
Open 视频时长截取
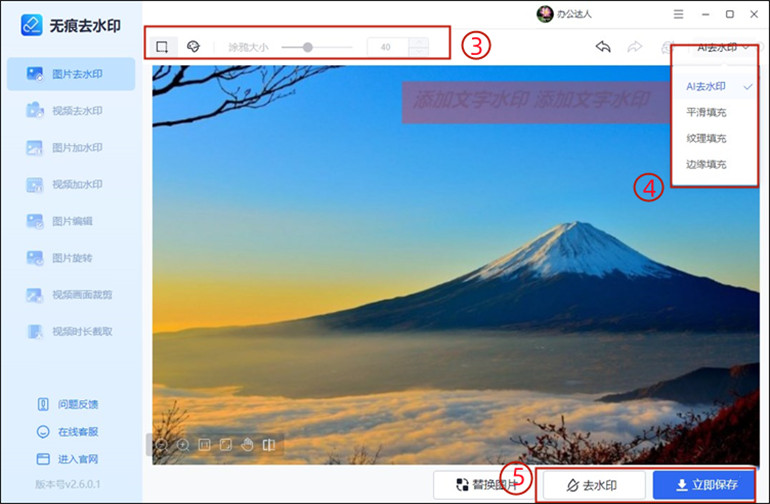[71, 332]
